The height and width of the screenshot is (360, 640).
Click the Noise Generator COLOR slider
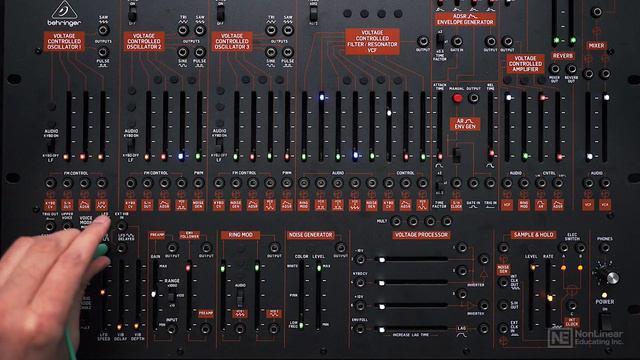click(301, 296)
